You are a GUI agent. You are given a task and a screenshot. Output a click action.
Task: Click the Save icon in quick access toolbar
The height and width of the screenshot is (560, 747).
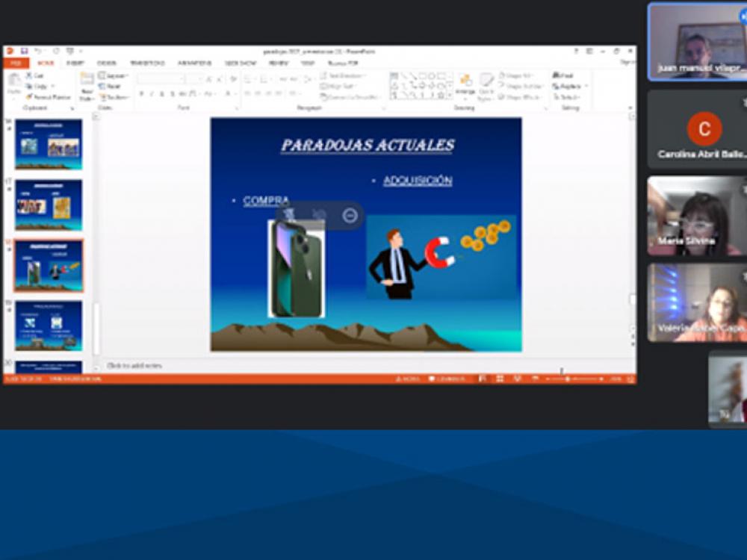(24, 52)
